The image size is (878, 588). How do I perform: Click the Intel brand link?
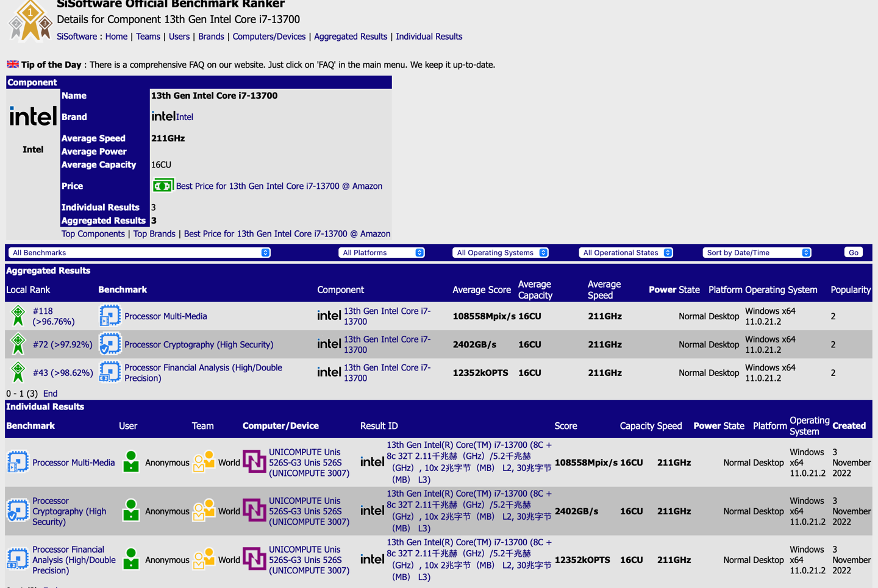[x=185, y=117]
